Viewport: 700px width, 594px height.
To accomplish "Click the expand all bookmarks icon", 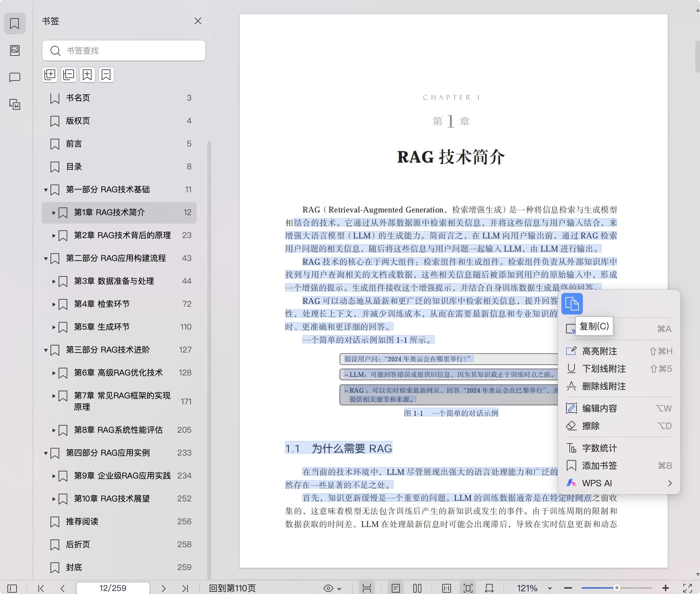I will point(50,75).
